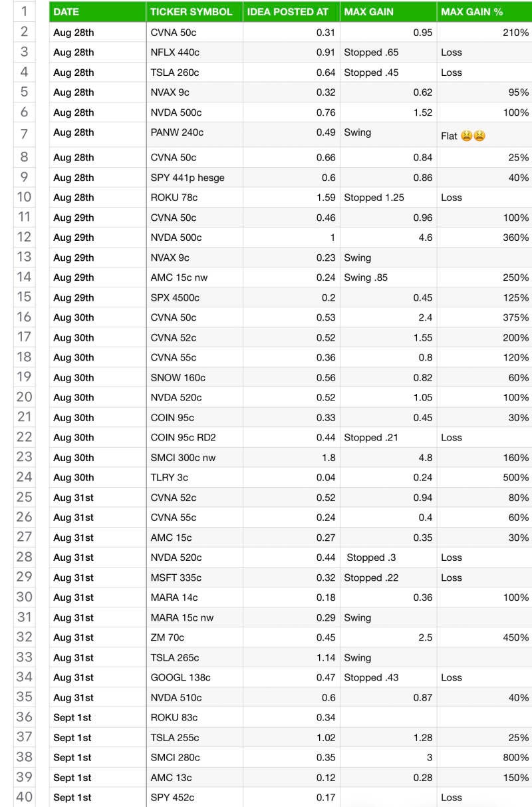Select row 7 by its row number

pos(25,134)
